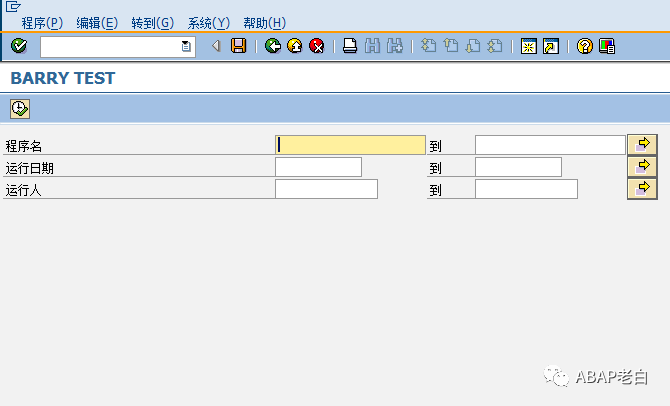Click the green Back arrow icon

pos(273,46)
